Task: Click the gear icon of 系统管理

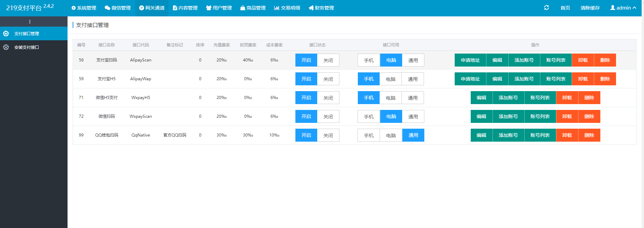Action: pos(73,8)
